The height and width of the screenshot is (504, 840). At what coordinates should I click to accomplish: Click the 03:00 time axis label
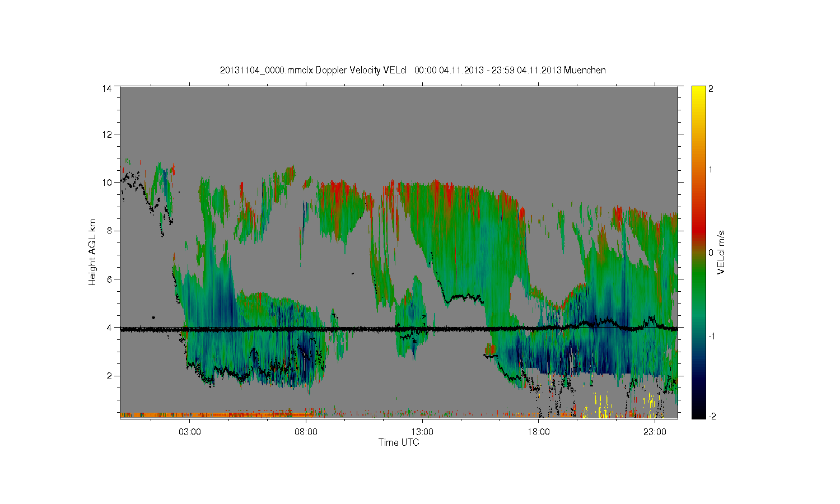tap(190, 432)
